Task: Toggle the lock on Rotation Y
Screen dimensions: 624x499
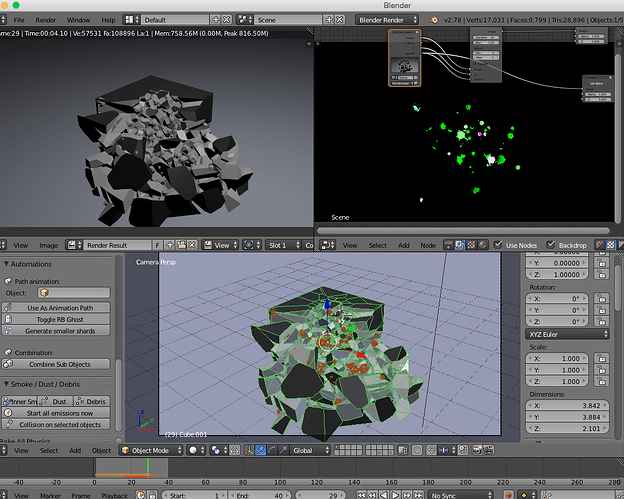Action: coord(602,310)
